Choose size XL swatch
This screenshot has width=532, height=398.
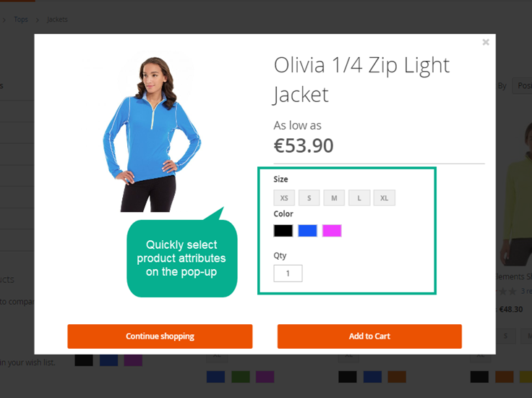(384, 198)
